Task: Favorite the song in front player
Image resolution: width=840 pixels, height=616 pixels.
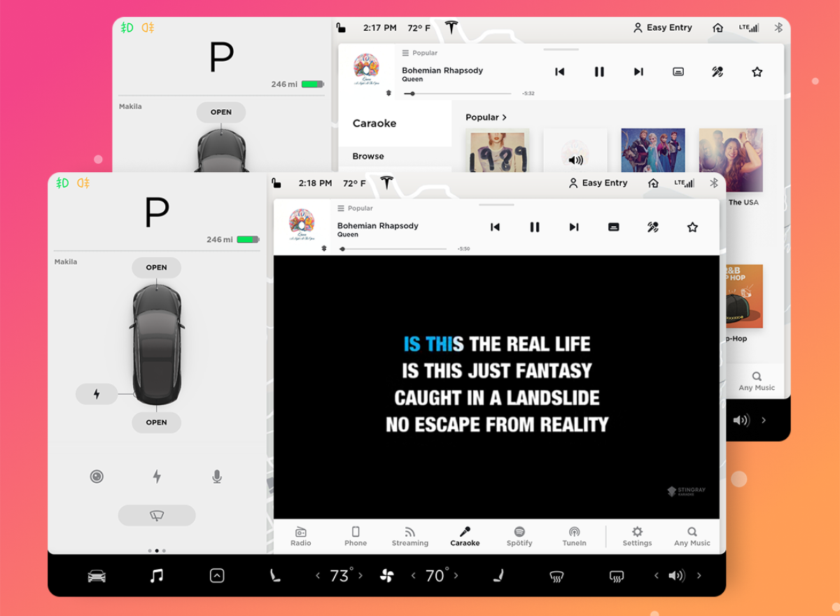Action: (692, 227)
